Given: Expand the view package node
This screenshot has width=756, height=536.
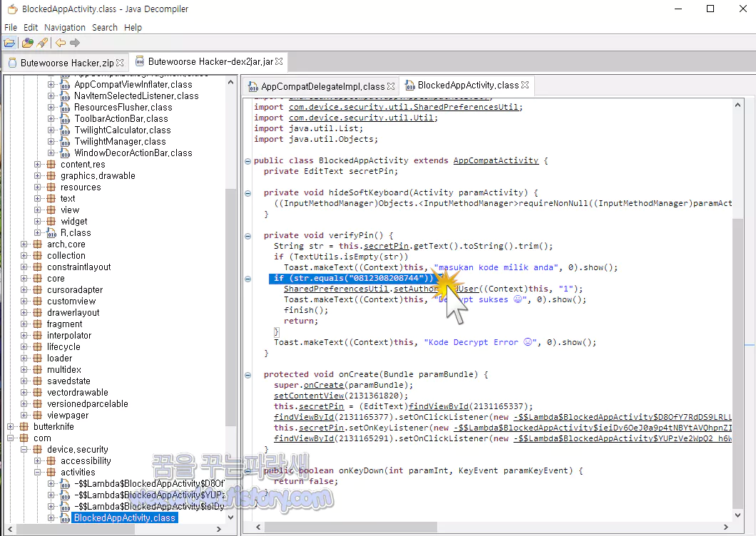Looking at the screenshot, I should click(37, 210).
